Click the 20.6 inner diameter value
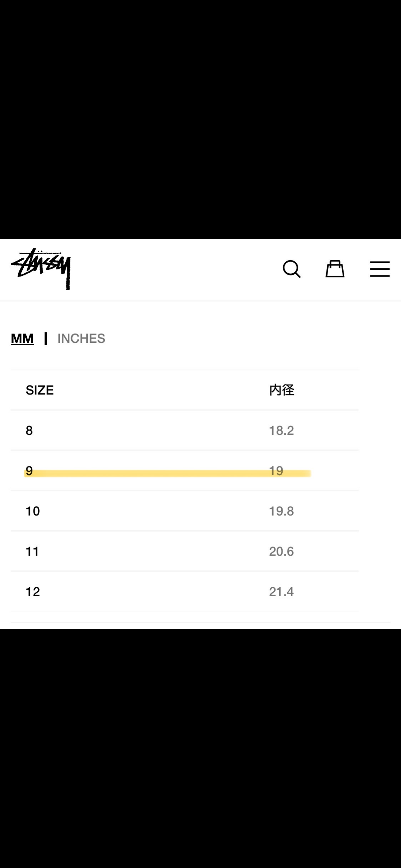 click(x=282, y=551)
